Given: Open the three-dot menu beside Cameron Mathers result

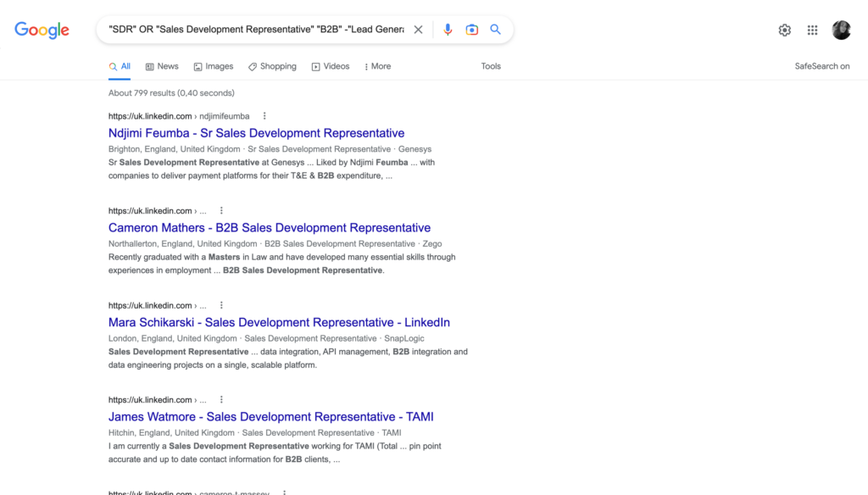Looking at the screenshot, I should tap(220, 210).
